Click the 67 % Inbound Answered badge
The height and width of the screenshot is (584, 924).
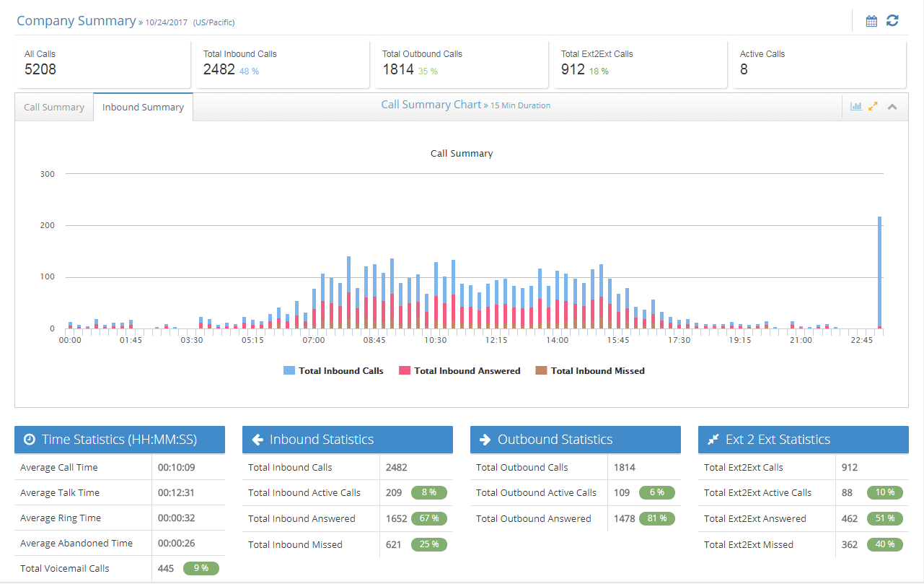pos(429,518)
